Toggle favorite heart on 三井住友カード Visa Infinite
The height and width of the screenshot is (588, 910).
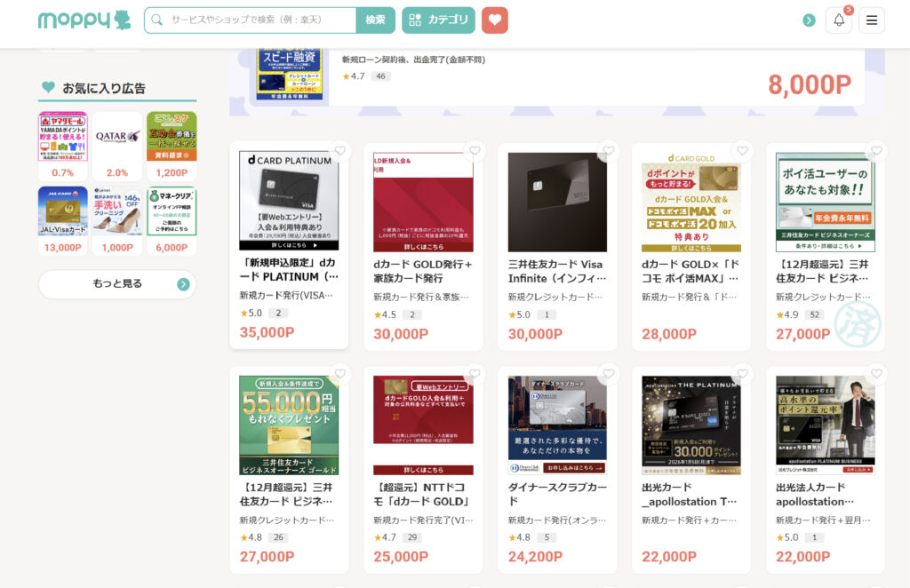pos(608,151)
